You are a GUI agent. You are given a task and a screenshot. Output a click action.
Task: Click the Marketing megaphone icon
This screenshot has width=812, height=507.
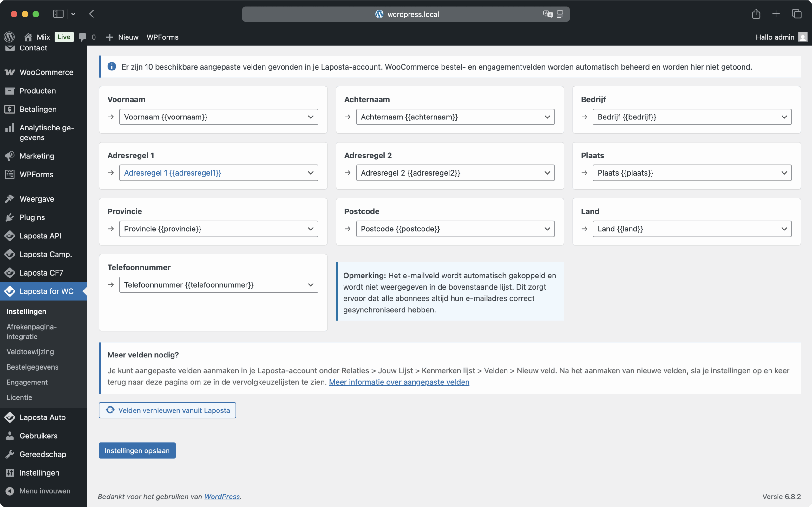[10, 156]
